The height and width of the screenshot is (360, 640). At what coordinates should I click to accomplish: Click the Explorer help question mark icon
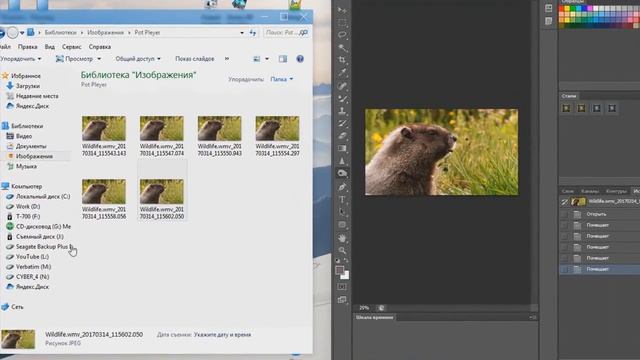click(x=300, y=59)
